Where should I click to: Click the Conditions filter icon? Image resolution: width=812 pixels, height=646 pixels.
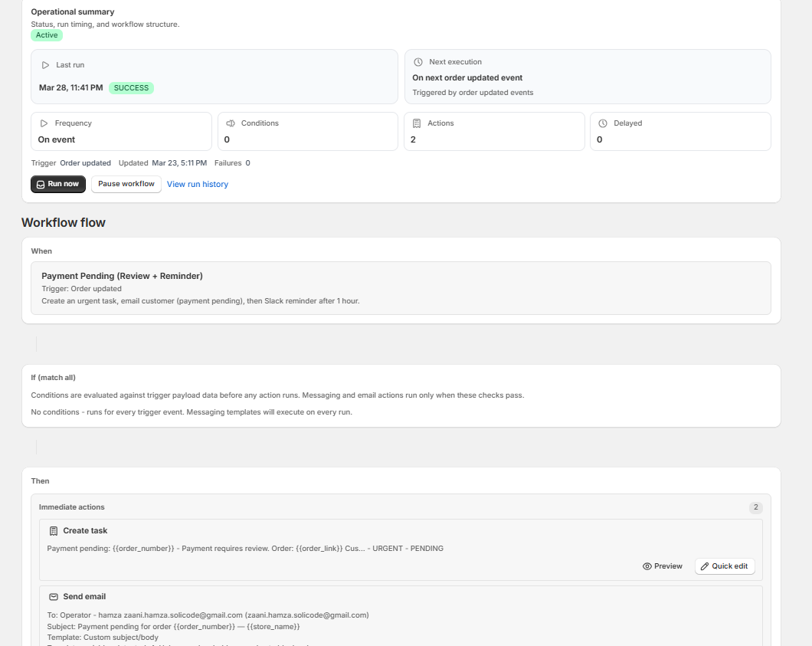[x=231, y=123]
